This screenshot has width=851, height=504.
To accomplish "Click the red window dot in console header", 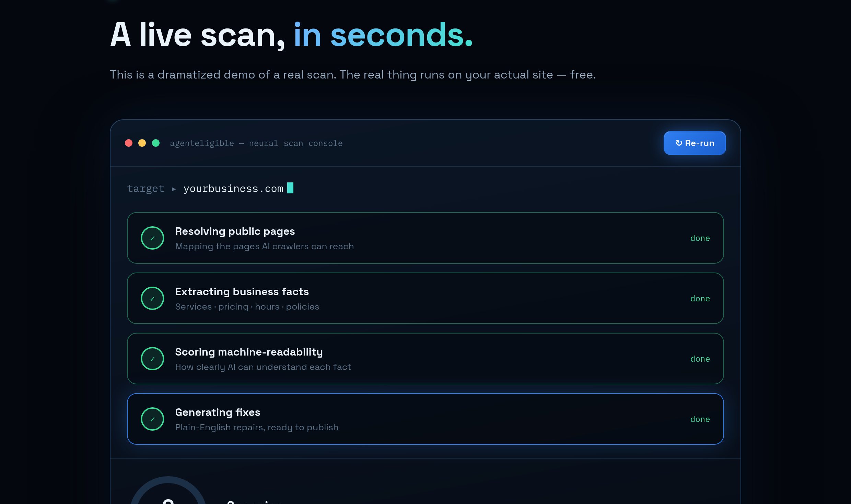I will (129, 143).
